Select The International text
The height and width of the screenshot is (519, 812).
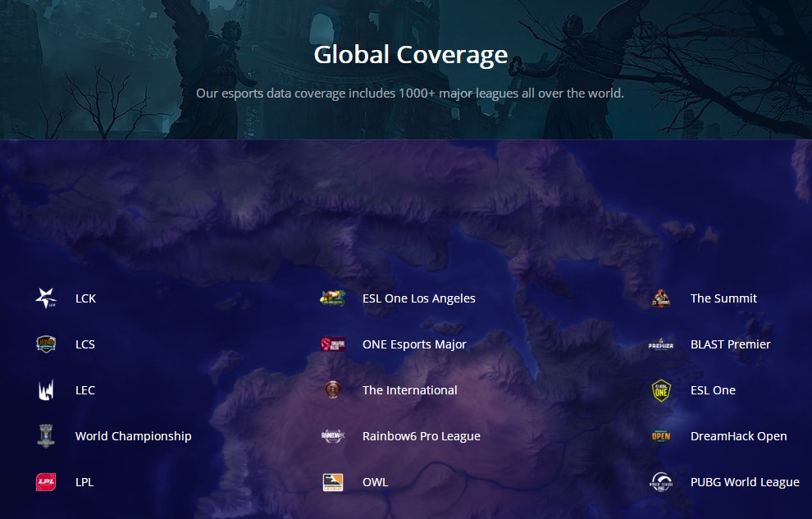click(x=409, y=390)
